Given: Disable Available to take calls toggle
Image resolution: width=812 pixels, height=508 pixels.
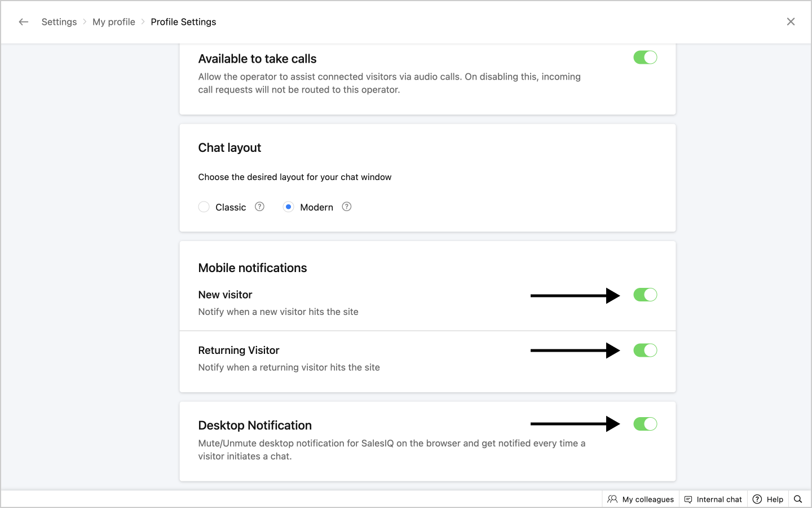Looking at the screenshot, I should coord(645,58).
